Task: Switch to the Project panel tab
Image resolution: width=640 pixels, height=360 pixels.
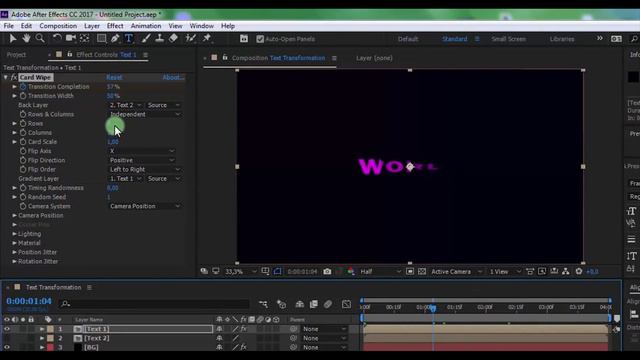Action: click(x=16, y=55)
